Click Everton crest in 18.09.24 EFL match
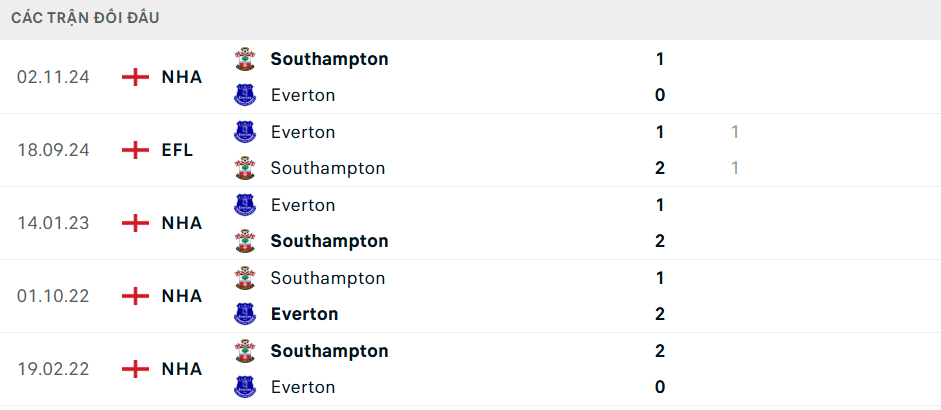Screen dimensions: 941x410 point(245,132)
